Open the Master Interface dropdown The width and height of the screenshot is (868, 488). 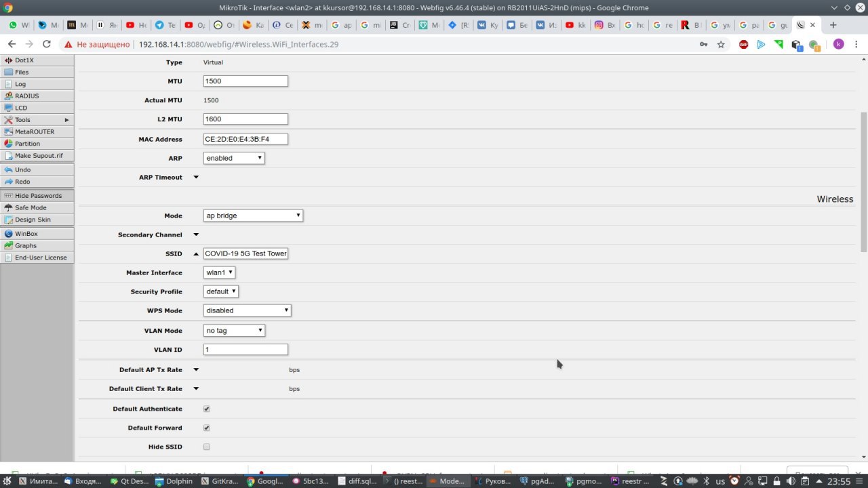[220, 272]
